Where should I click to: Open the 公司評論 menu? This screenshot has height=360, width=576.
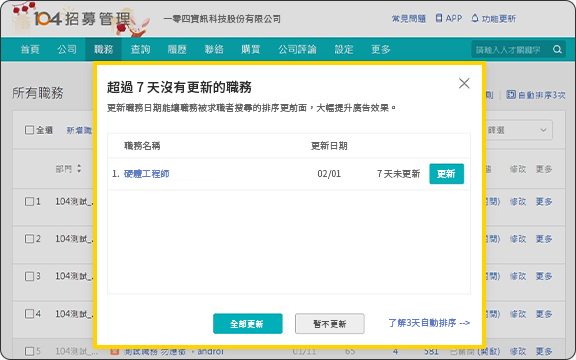coord(297,49)
